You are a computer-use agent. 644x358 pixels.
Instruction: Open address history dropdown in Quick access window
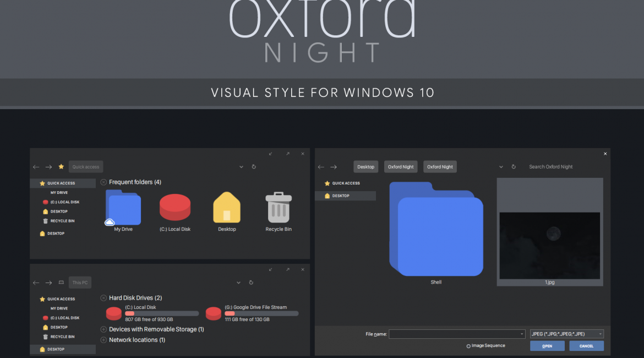[x=241, y=167]
